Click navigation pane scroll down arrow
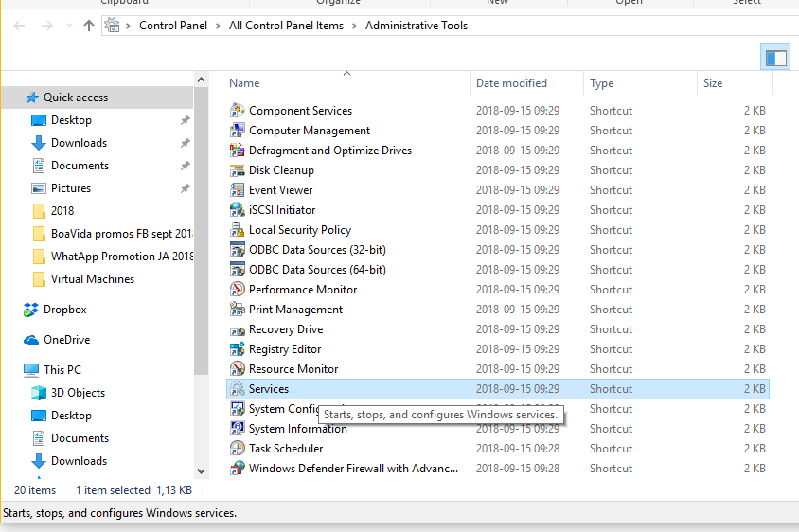 click(x=202, y=471)
